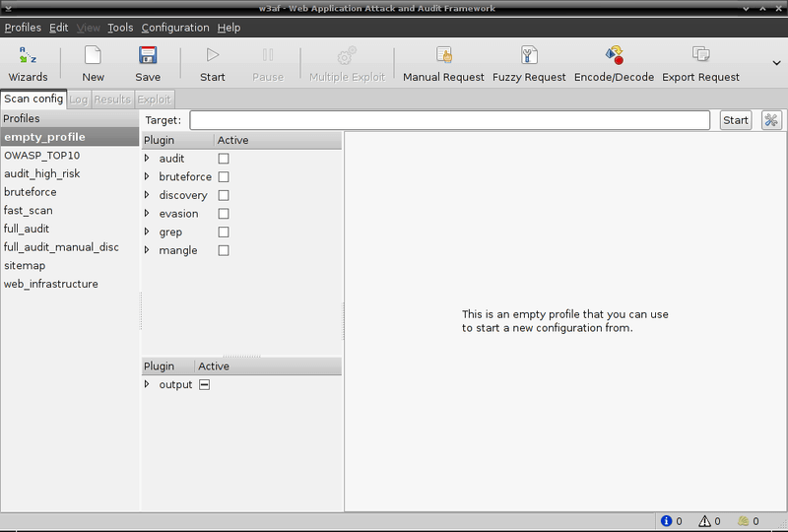Enable the mangle plugins checkbox

click(x=224, y=250)
